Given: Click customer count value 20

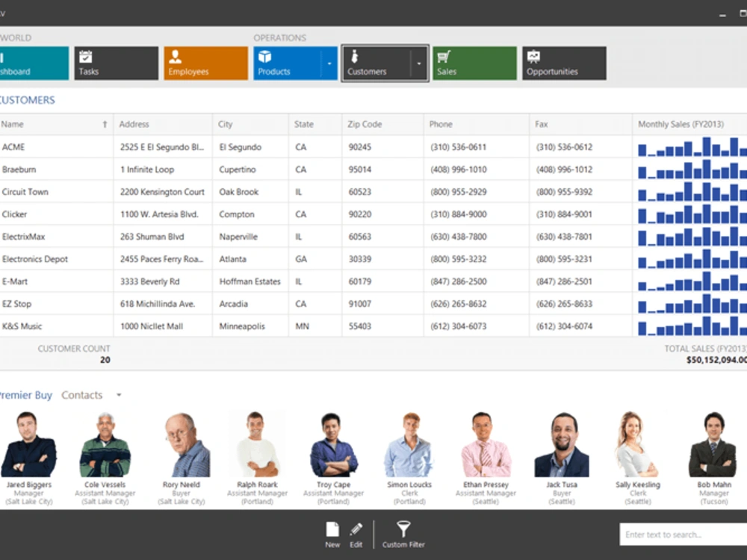Looking at the screenshot, I should 105,360.
